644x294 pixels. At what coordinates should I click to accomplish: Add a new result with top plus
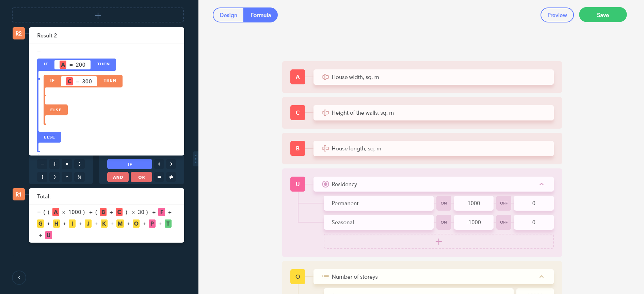[x=98, y=15]
